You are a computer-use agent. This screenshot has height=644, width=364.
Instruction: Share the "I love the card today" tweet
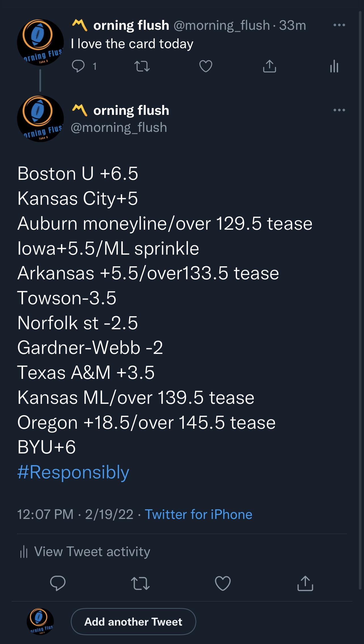tap(269, 66)
